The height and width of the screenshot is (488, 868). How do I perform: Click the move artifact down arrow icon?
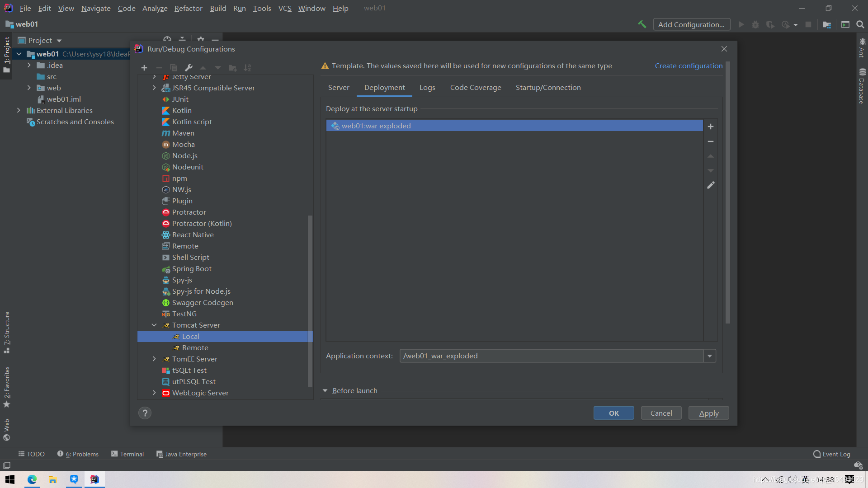click(x=711, y=171)
